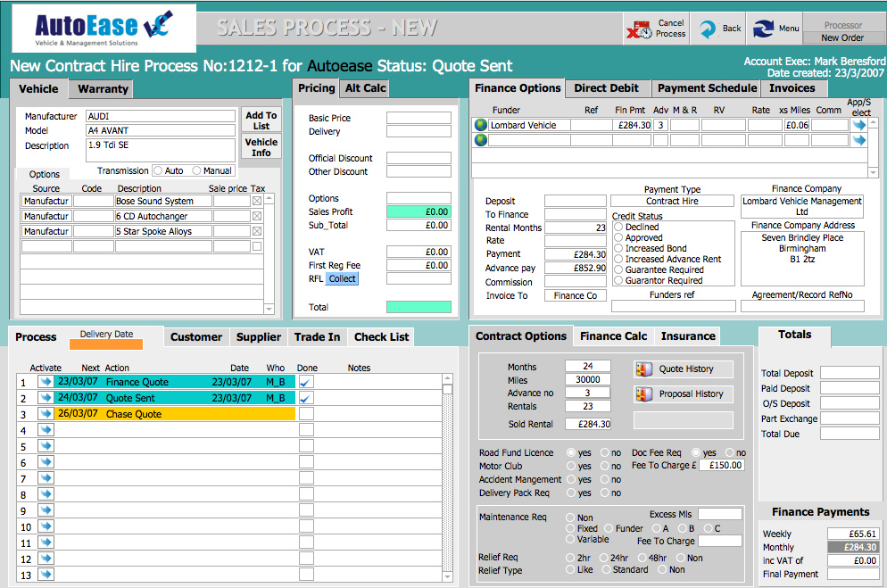Click funder list scroll down arrow

tap(873, 172)
